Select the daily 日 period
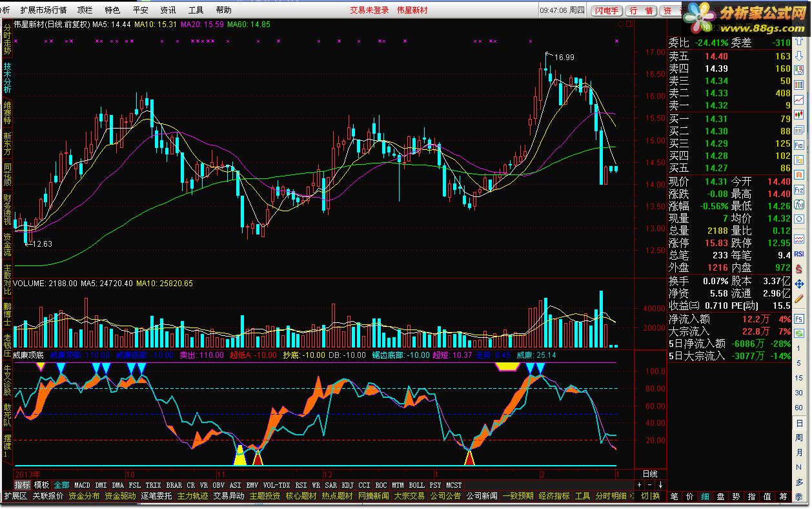The image size is (812, 509). [x=799, y=422]
